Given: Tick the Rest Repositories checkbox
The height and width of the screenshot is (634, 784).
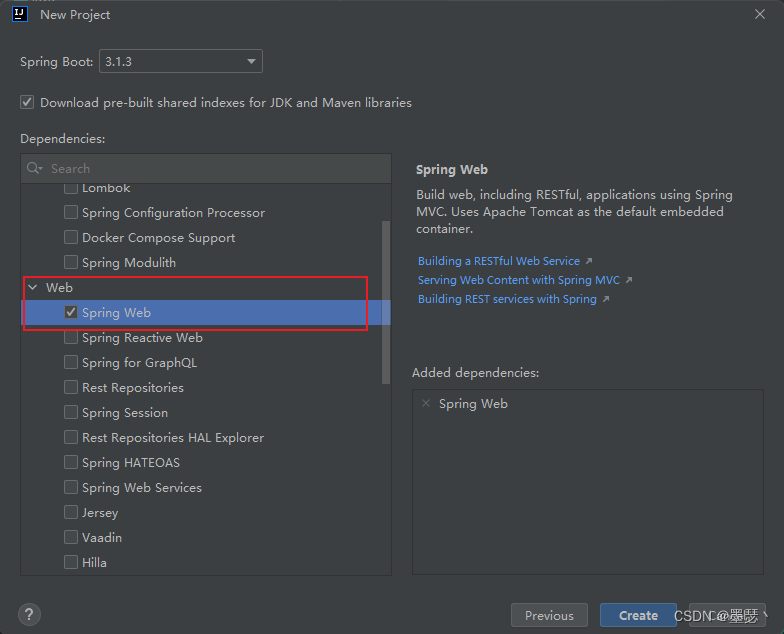Looking at the screenshot, I should [x=71, y=387].
